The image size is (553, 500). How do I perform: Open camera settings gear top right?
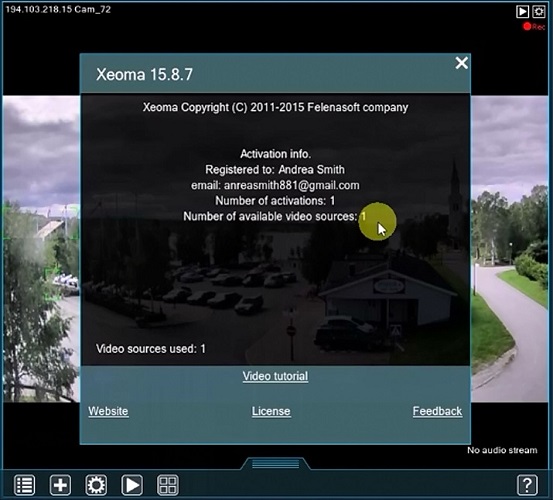539,12
